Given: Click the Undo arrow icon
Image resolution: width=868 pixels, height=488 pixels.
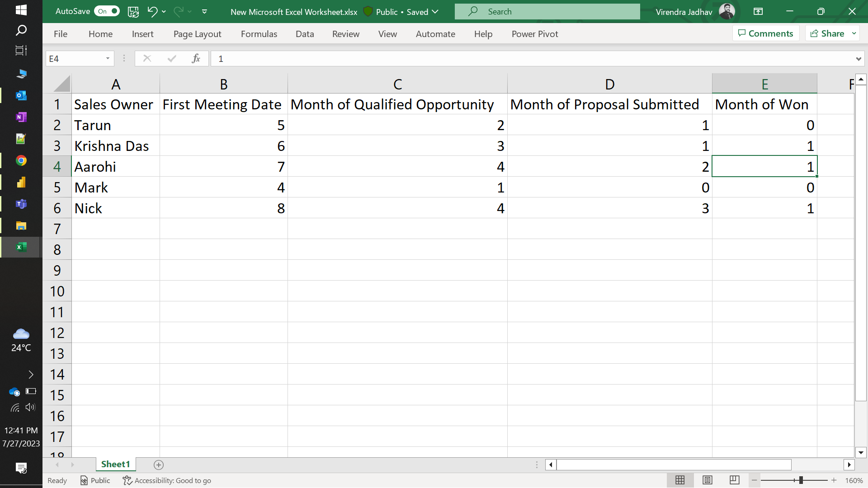Looking at the screenshot, I should click(x=152, y=12).
